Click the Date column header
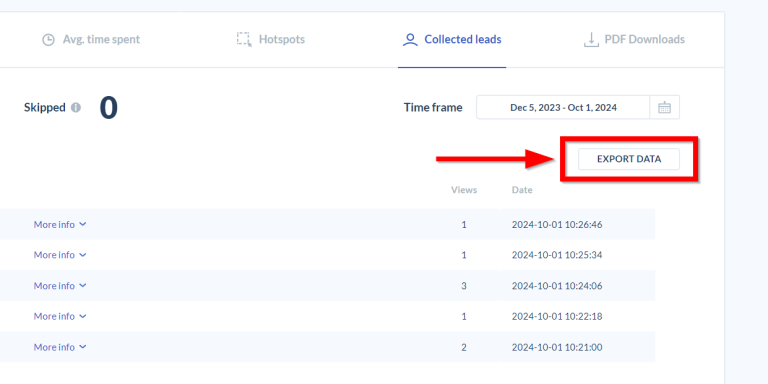 [x=522, y=190]
